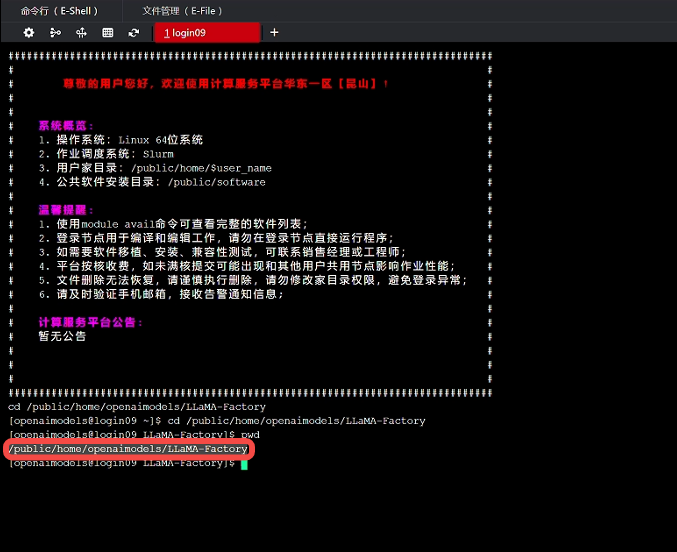
Task: Click the Slurm scheduler line
Action: click(106, 154)
